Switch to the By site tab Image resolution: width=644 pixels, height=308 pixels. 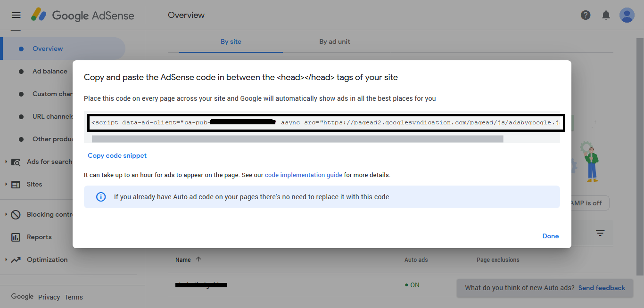coord(231,41)
